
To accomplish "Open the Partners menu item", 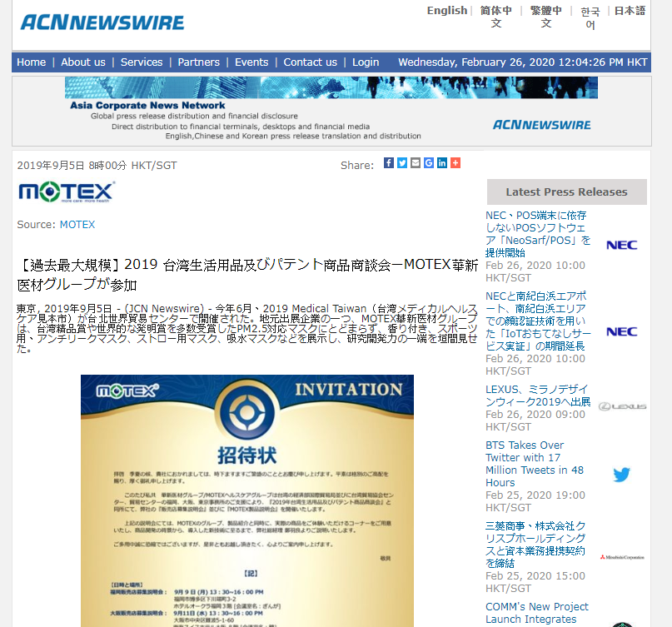I will 198,62.
